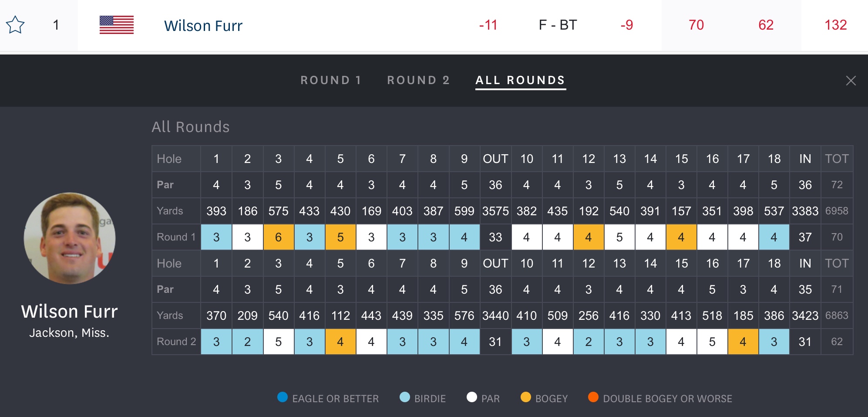Select the All Rounds tab
868x417 pixels.
(x=520, y=80)
